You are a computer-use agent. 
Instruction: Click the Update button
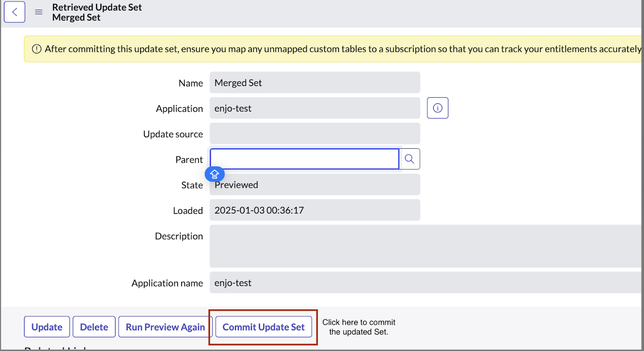(x=47, y=327)
